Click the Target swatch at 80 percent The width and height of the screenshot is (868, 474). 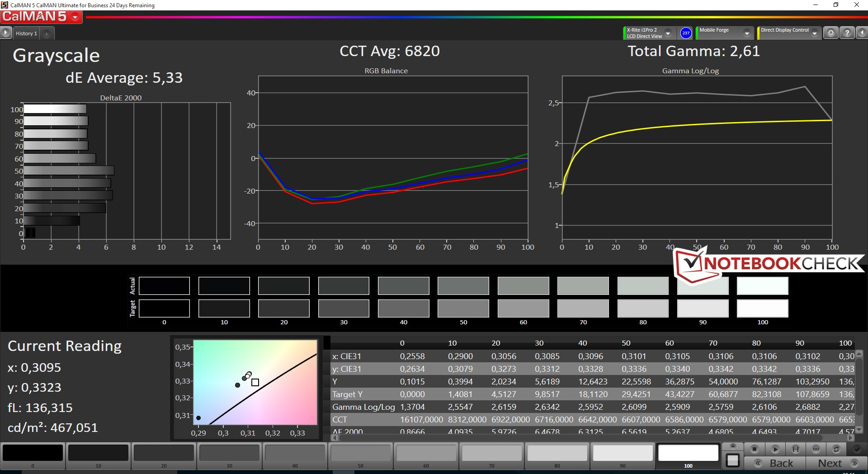coord(643,308)
